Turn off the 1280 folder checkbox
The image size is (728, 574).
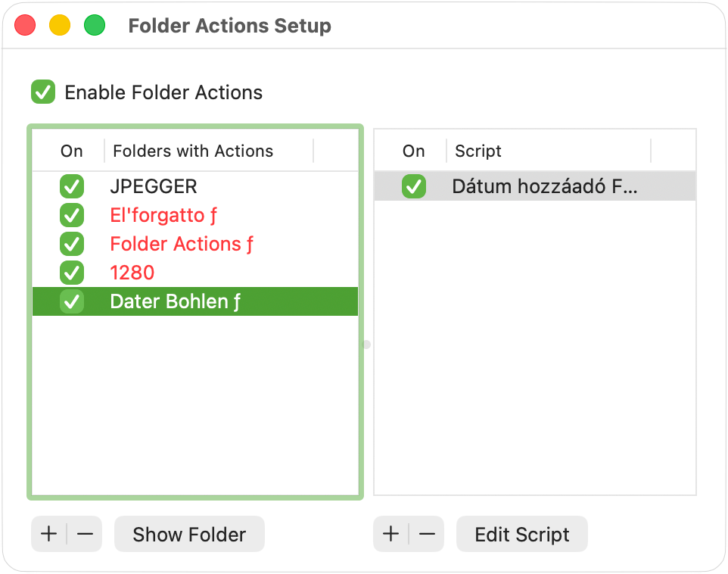coord(72,273)
